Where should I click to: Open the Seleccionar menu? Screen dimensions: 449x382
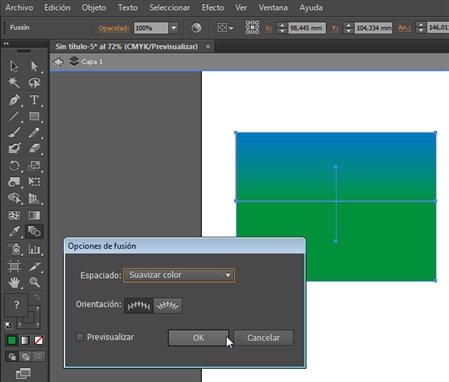pos(170,7)
